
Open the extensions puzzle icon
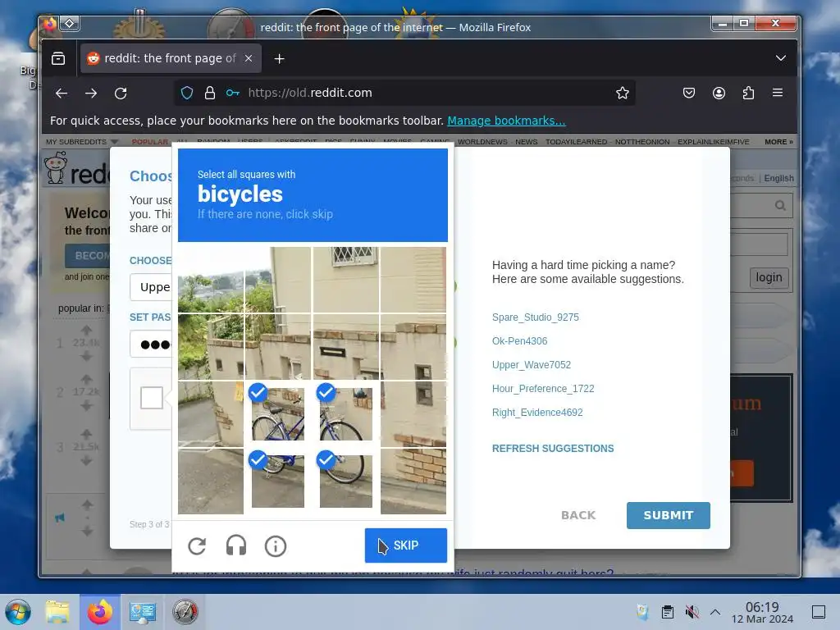(748, 93)
